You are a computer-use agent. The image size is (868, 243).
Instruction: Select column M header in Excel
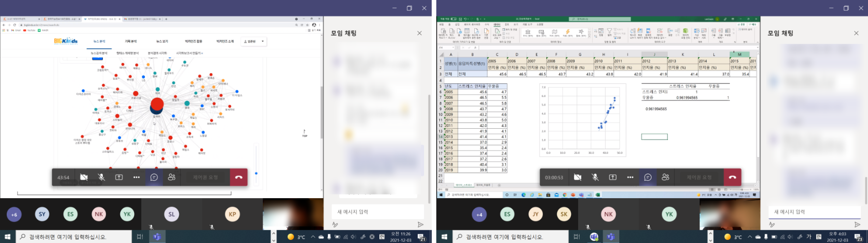tap(740, 54)
